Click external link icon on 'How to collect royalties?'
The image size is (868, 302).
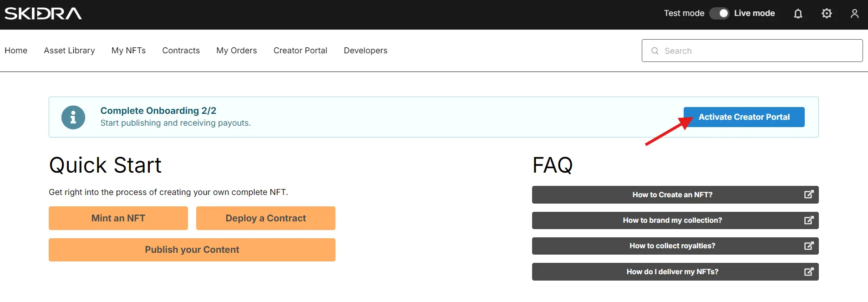[808, 246]
